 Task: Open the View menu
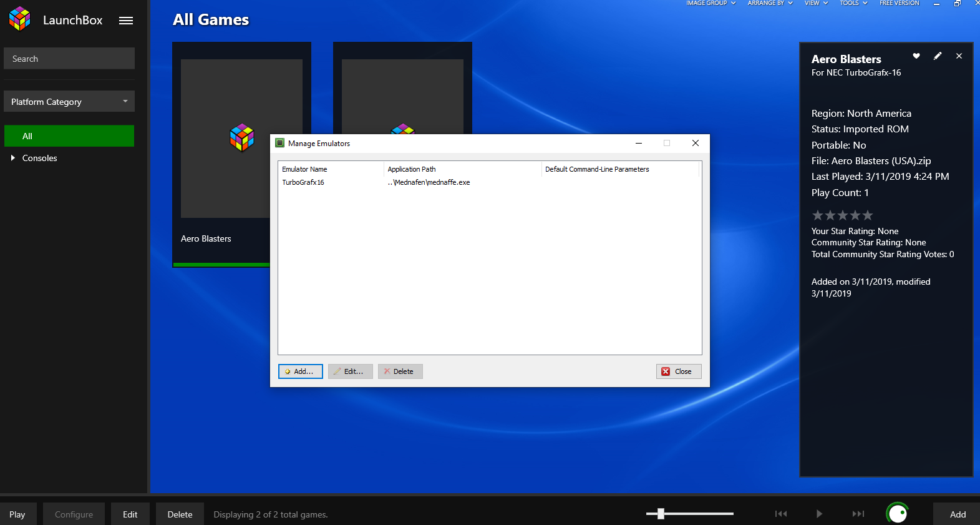816,3
